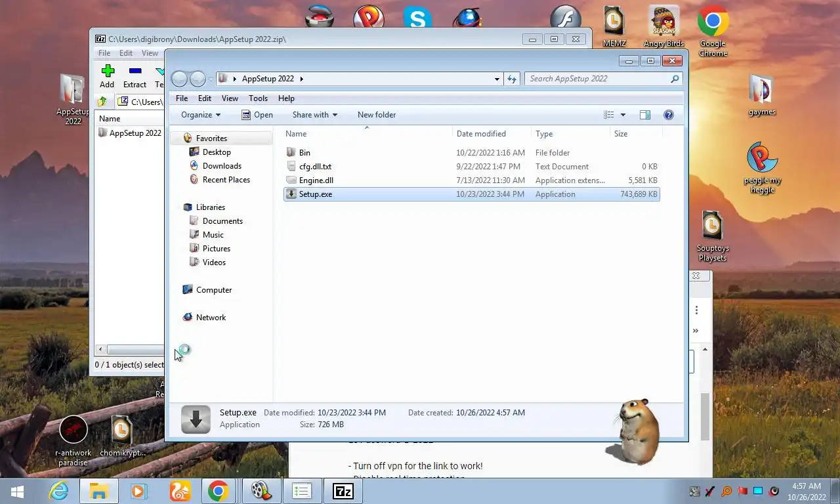Open Internet Explorer from taskbar
The width and height of the screenshot is (840, 504).
[58, 492]
